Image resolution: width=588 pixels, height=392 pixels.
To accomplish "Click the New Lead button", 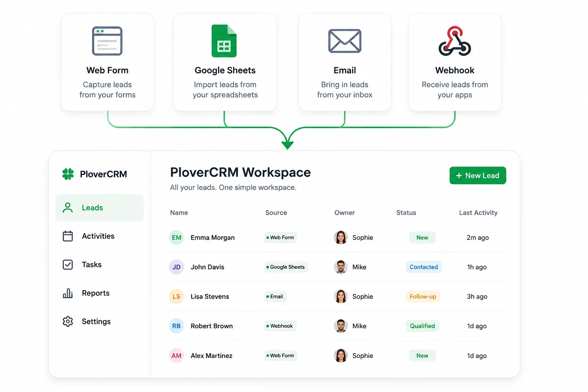I will click(478, 175).
